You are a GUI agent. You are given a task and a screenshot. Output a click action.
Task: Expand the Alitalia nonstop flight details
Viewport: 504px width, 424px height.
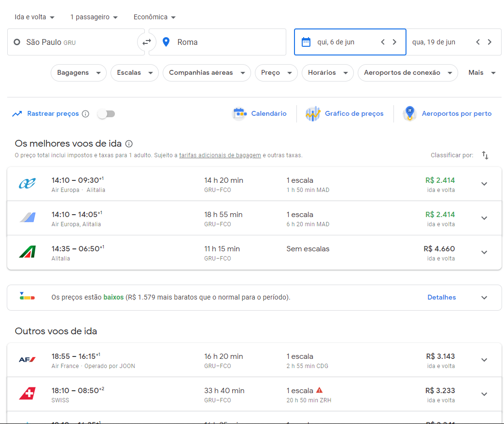[484, 252]
